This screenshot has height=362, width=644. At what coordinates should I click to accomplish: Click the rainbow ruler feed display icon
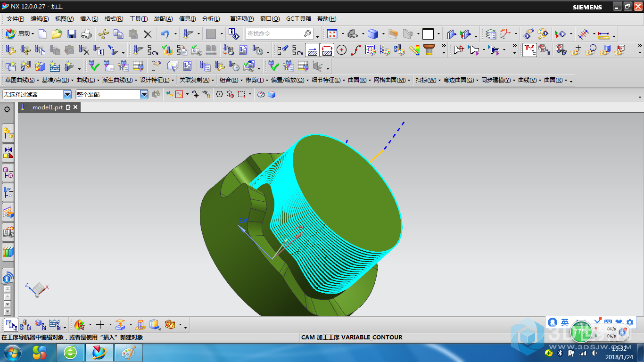(414, 49)
